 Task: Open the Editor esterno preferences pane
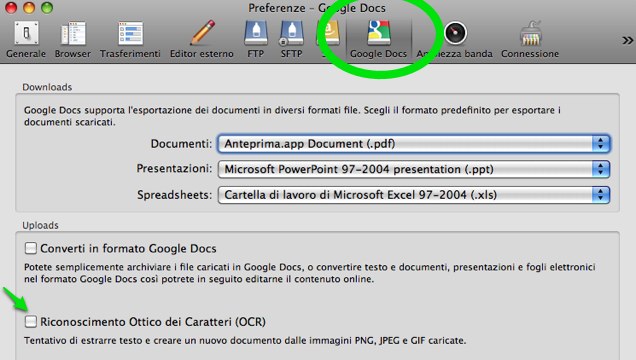pos(202,40)
